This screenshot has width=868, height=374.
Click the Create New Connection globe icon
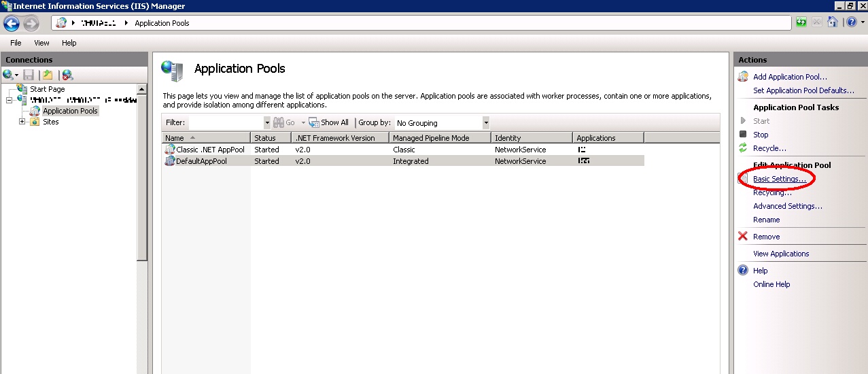[x=7, y=75]
